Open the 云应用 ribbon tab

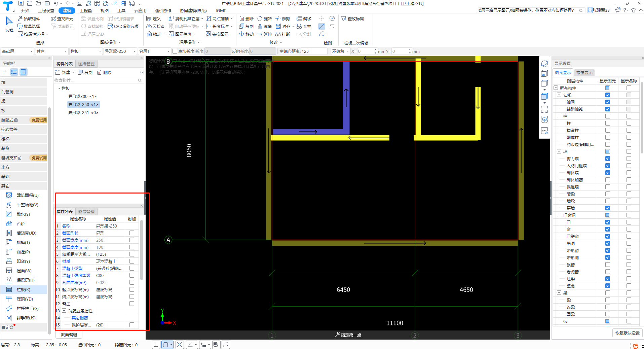coord(140,10)
